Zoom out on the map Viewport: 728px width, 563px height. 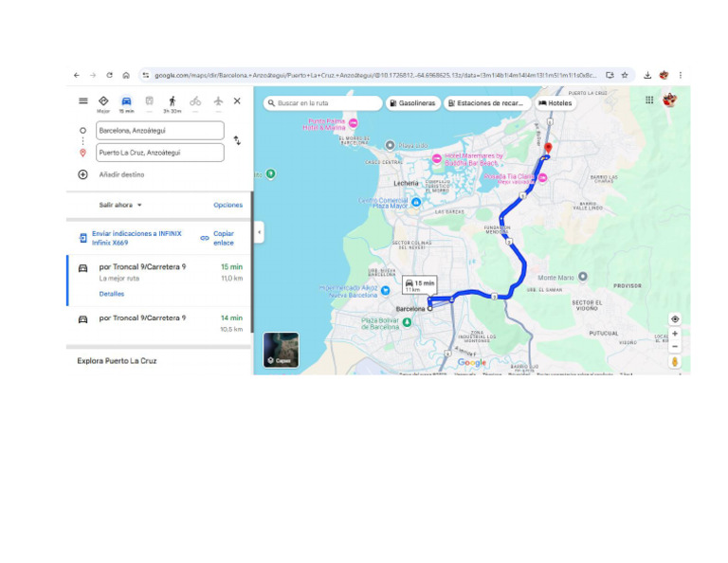675,347
